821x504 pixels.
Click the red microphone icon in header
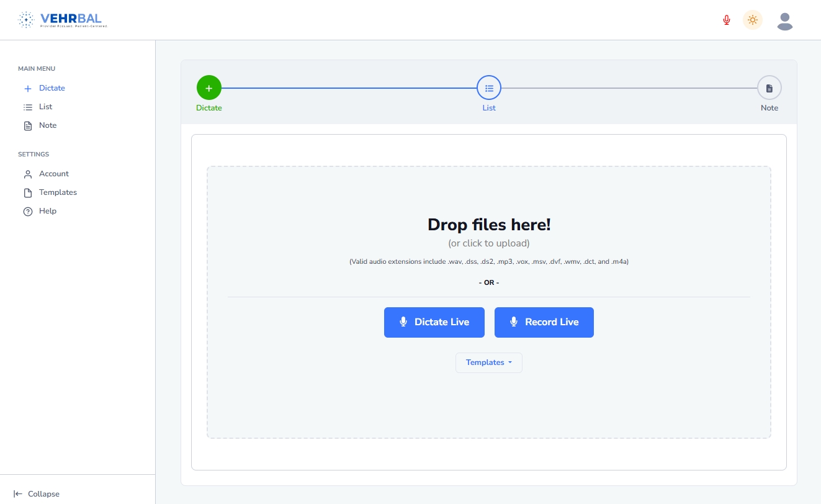point(727,20)
